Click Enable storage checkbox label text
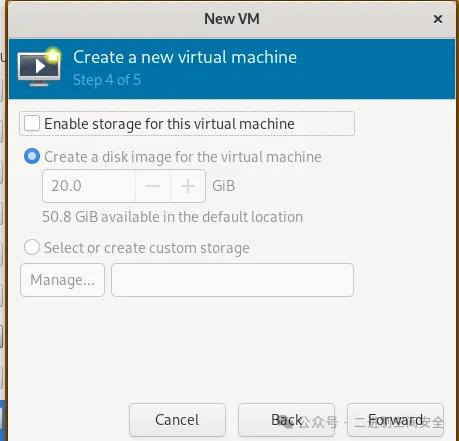The height and width of the screenshot is (441, 459). click(169, 124)
